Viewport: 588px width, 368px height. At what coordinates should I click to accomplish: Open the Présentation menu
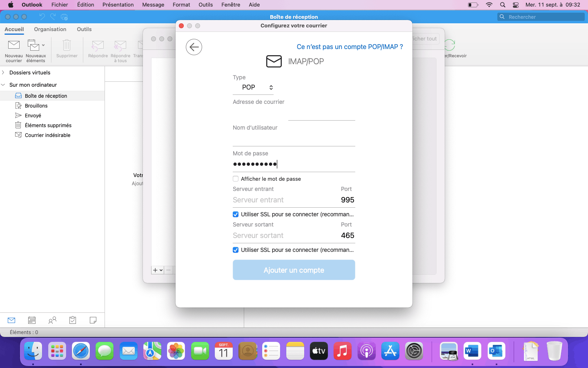[118, 5]
